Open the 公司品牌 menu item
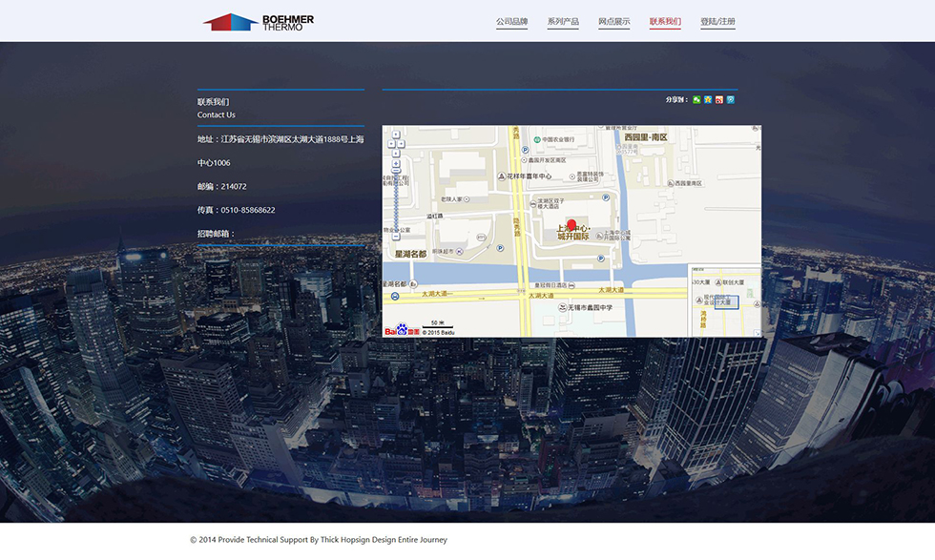The width and height of the screenshot is (935, 560). pos(511,22)
